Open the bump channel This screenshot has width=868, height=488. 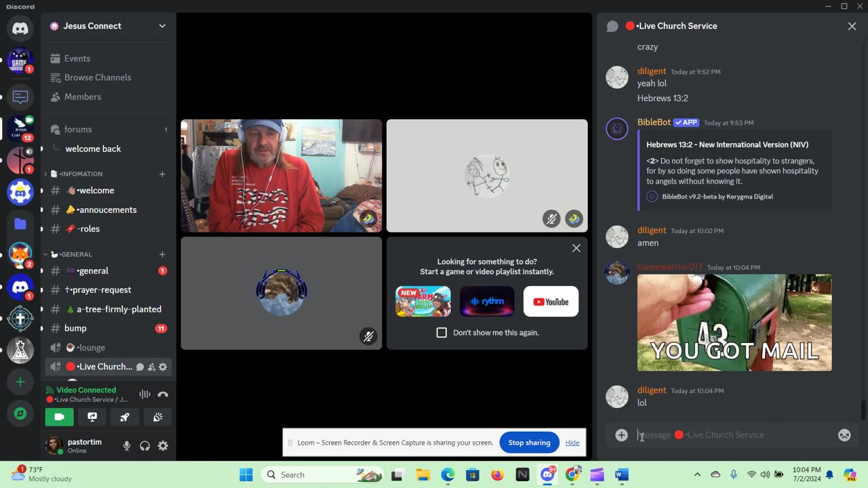click(108, 328)
